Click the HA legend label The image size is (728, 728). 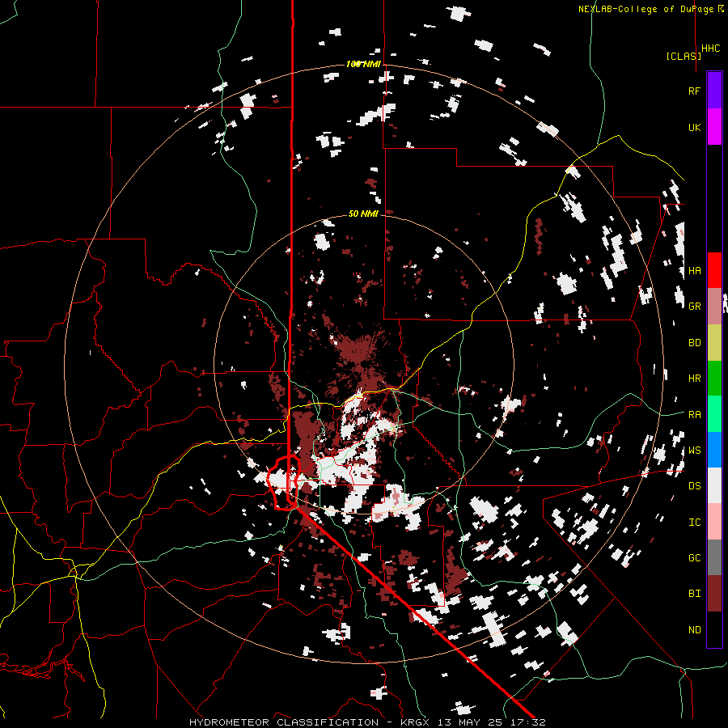[694, 271]
